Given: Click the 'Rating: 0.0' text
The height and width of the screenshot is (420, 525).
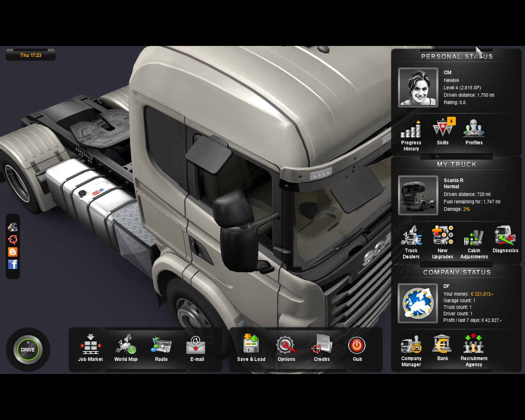Looking at the screenshot, I should pos(454,103).
